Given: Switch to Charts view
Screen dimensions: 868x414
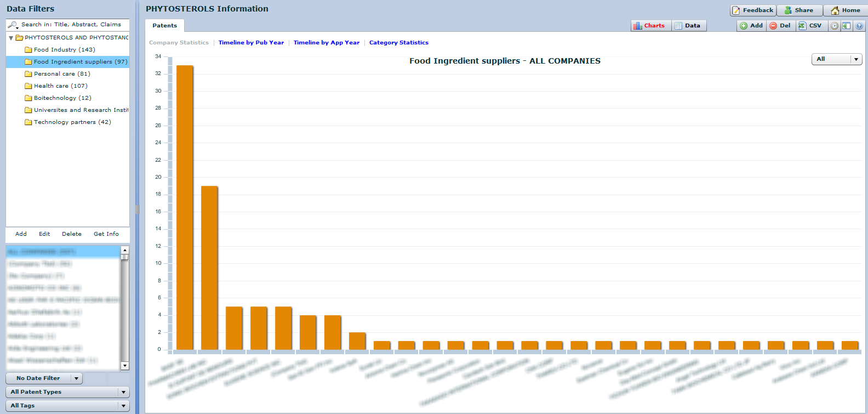Looking at the screenshot, I should tap(650, 26).
